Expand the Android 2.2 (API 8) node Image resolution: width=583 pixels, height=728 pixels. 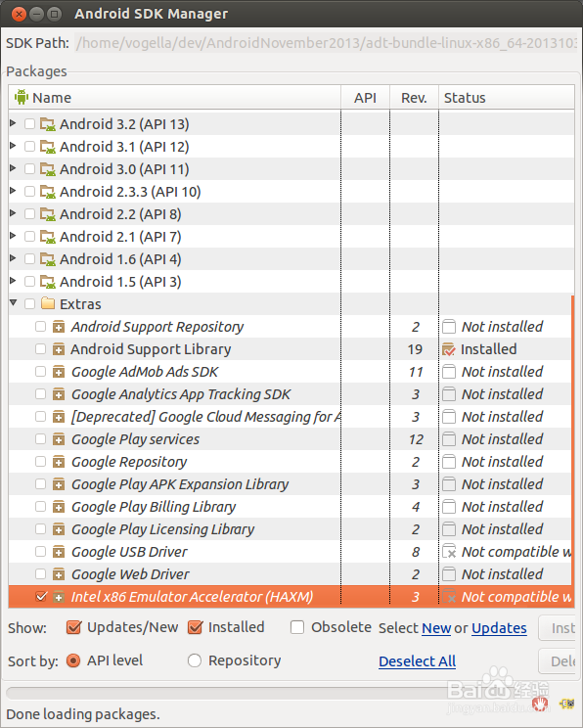13,213
